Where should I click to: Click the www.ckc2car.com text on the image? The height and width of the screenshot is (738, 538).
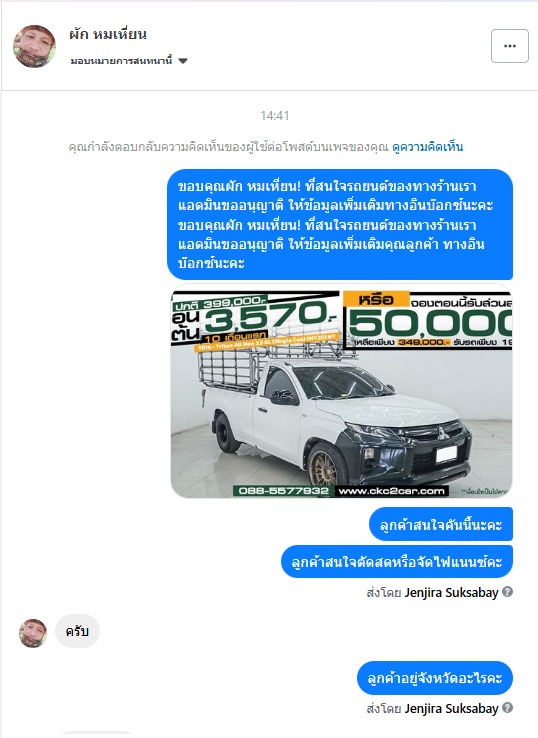(x=391, y=491)
